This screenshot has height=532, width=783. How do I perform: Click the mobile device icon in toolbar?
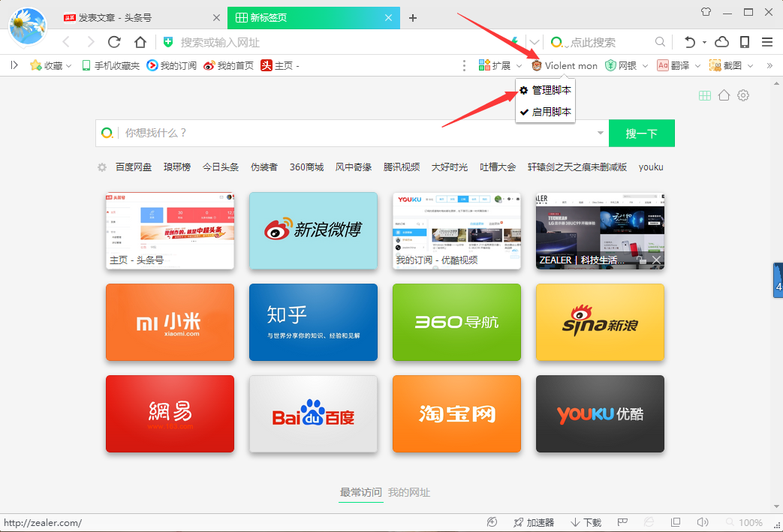(745, 42)
